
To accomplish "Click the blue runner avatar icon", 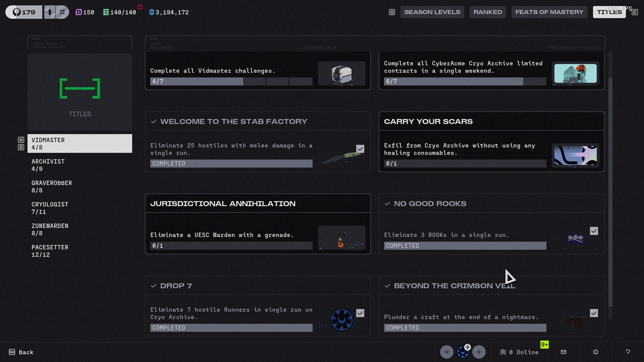I will [x=463, y=352].
